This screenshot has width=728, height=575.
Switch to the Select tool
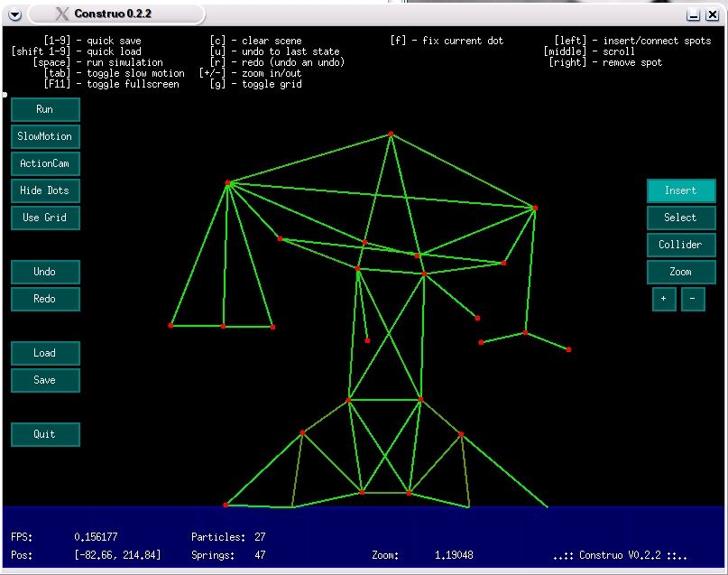pyautogui.click(x=681, y=218)
